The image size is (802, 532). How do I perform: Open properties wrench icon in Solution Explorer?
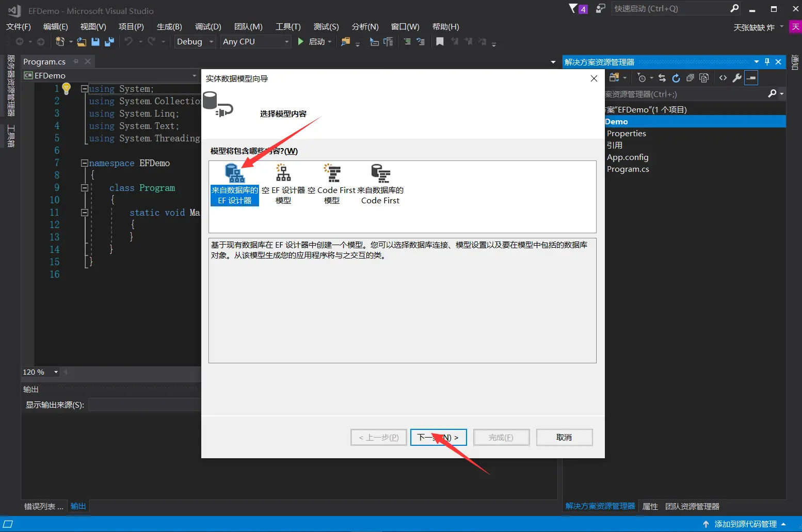[x=737, y=78]
